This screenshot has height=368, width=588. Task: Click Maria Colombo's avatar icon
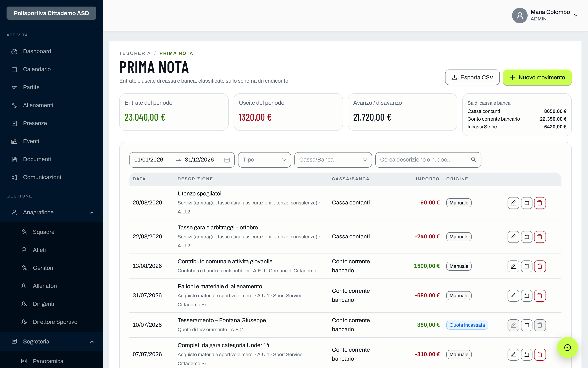coord(519,15)
